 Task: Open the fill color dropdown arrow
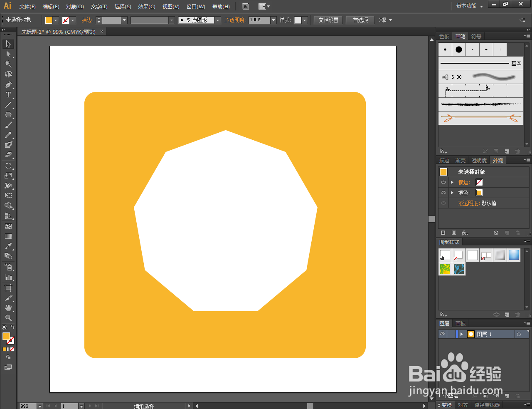click(x=56, y=20)
